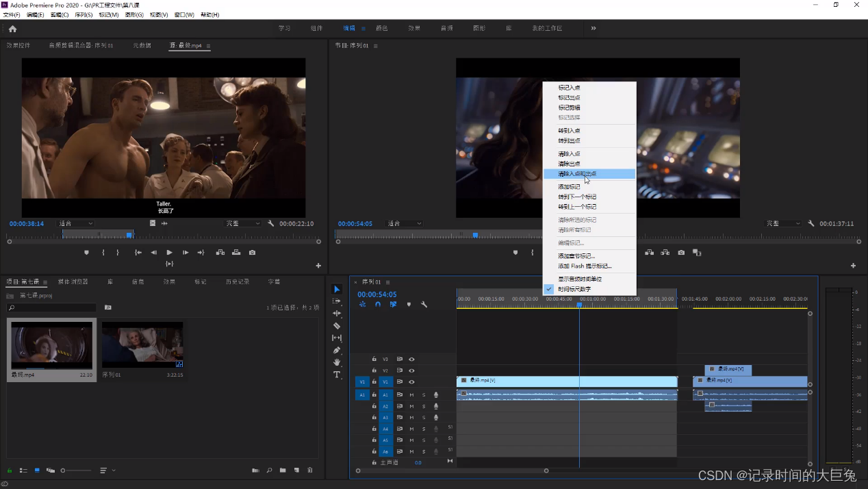The height and width of the screenshot is (489, 868).
Task: Click New Item icon in project panel
Action: click(x=296, y=471)
